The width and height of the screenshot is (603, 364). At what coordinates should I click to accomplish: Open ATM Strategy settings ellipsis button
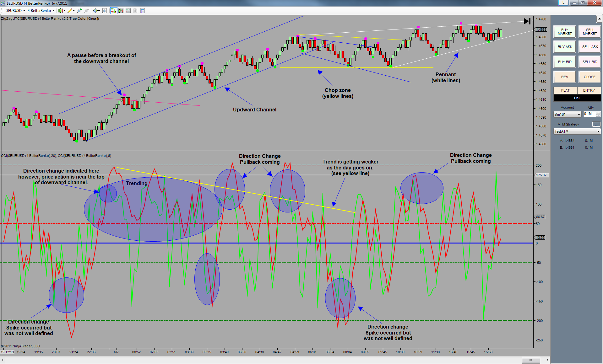click(x=596, y=125)
